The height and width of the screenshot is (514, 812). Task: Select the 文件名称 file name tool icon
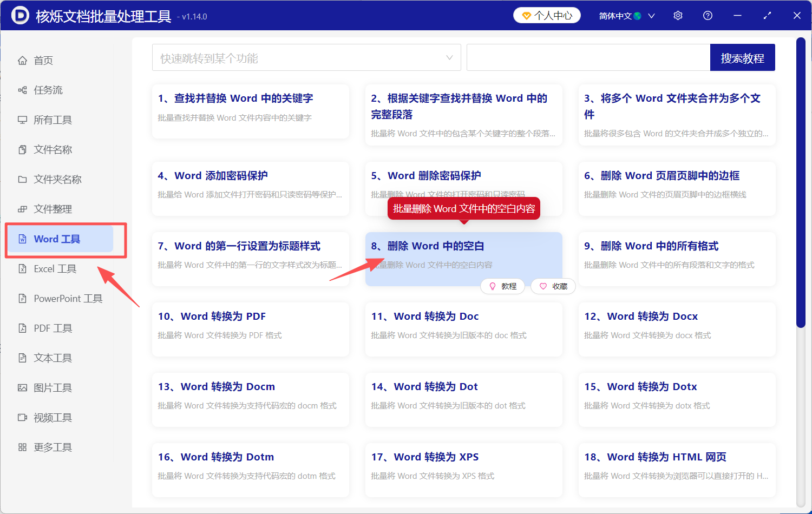[x=23, y=149]
